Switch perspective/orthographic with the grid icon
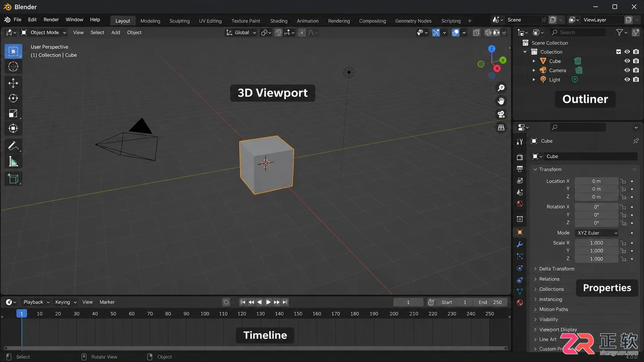 [x=501, y=128]
